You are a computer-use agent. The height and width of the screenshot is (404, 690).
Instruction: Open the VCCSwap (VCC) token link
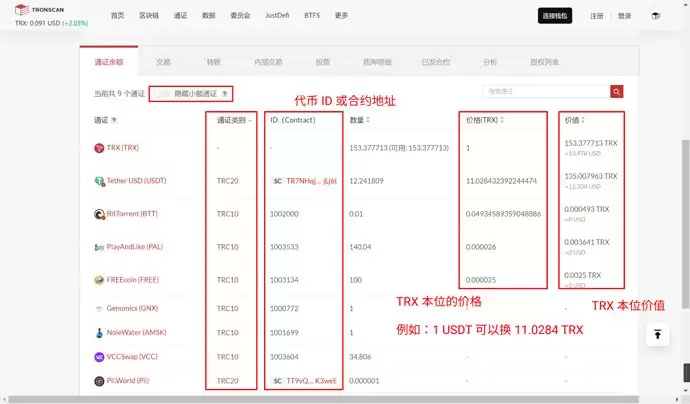tap(132, 357)
